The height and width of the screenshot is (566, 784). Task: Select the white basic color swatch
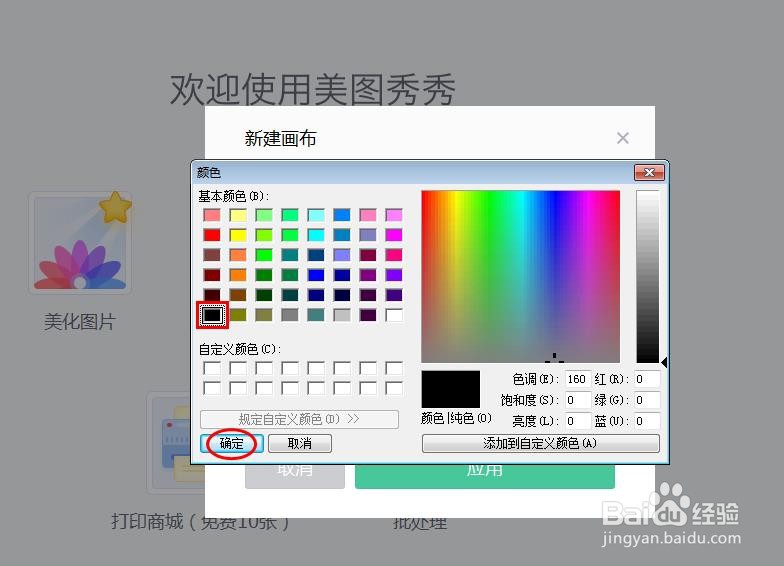point(394,314)
